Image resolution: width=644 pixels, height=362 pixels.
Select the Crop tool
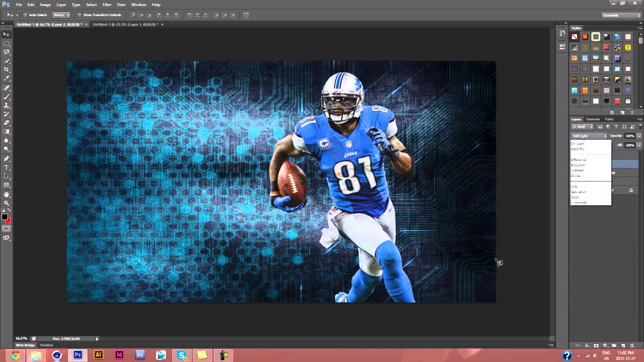[x=7, y=69]
